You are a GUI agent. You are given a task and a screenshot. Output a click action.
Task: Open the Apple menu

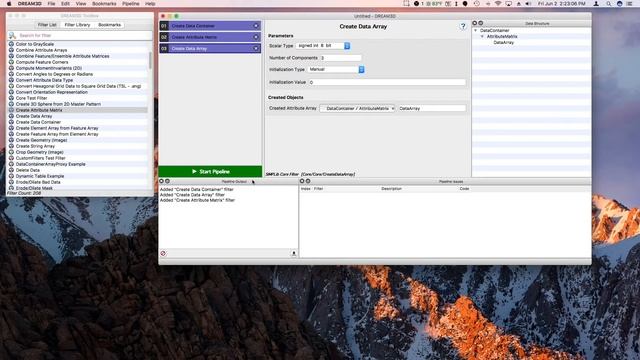pyautogui.click(x=9, y=4)
